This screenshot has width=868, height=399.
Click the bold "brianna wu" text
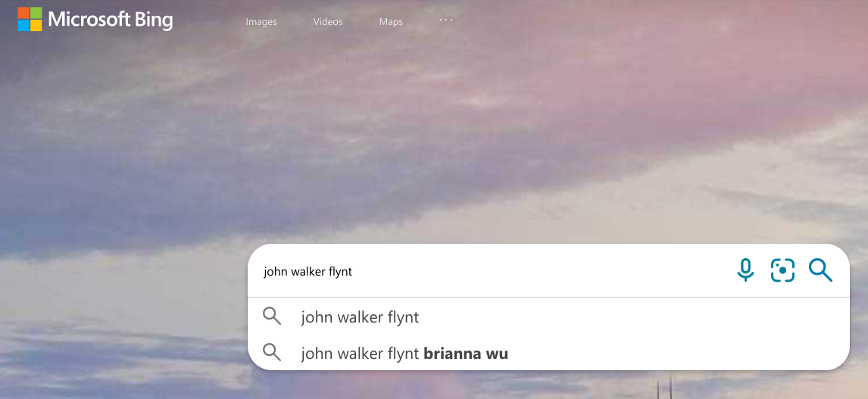click(466, 353)
